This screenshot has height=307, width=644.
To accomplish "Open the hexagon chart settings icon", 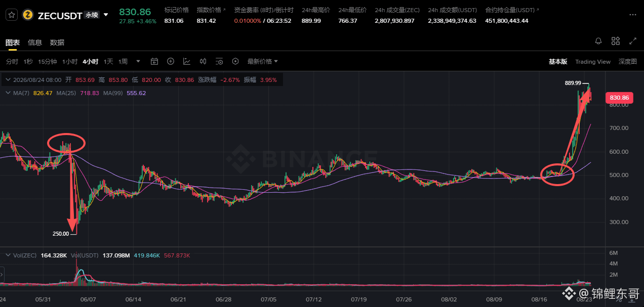I will click(x=235, y=62).
